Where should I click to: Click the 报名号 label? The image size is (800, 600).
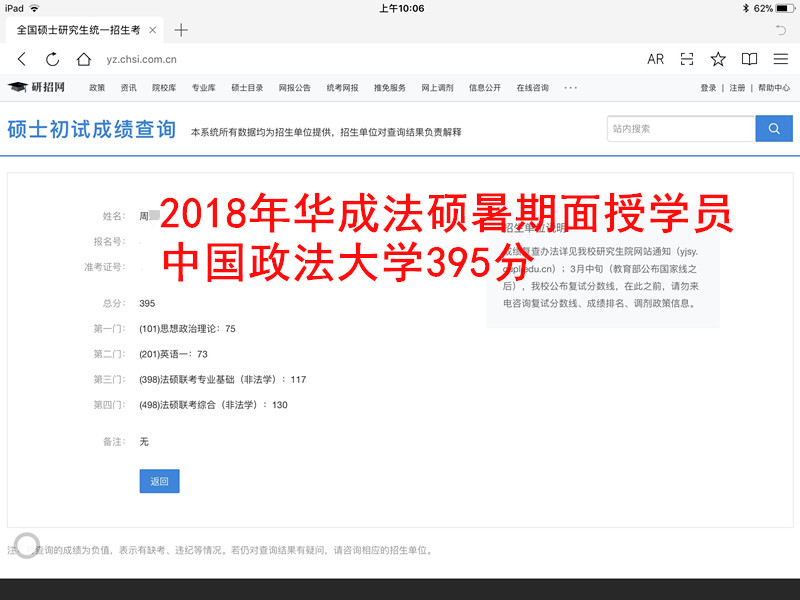109,241
